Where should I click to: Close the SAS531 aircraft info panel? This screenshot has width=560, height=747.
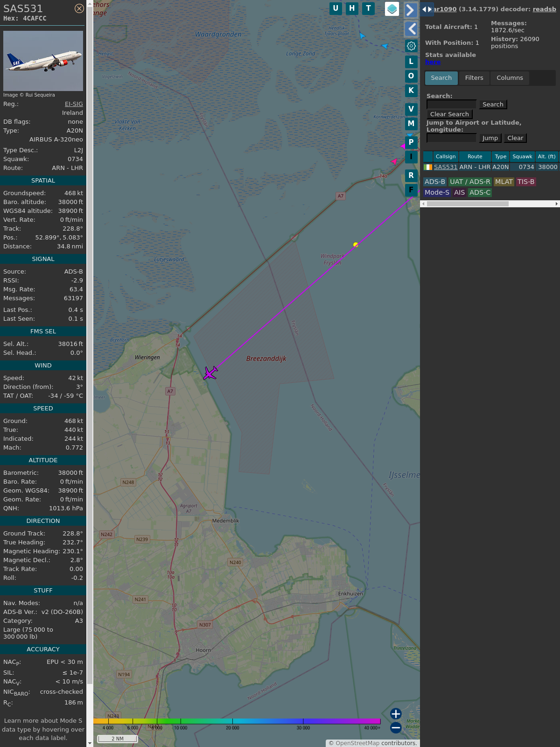click(79, 8)
